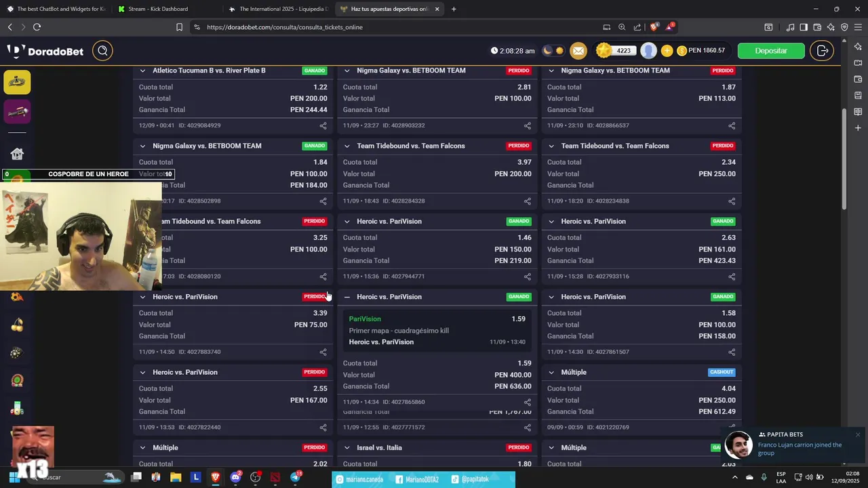Expand Nigma Galaxy GANADO ticket
This screenshot has width=868, height=488.
(142, 146)
